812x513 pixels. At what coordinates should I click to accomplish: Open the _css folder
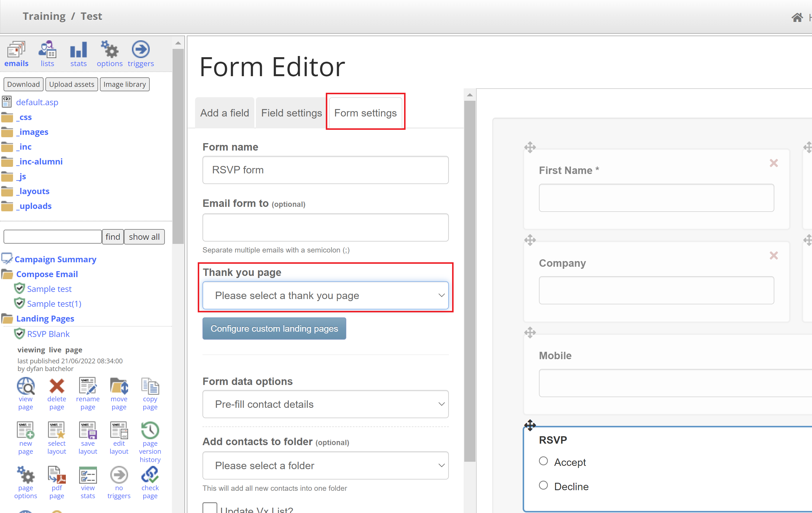coord(24,117)
